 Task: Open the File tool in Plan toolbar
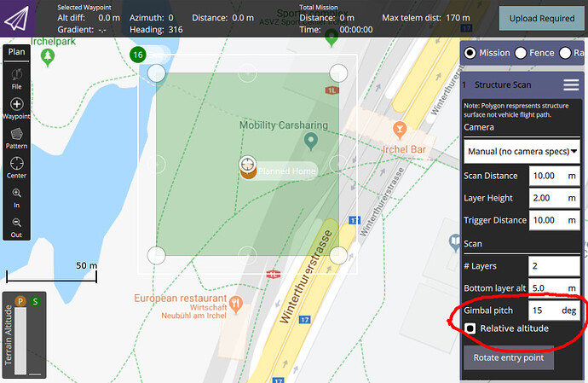[17, 75]
